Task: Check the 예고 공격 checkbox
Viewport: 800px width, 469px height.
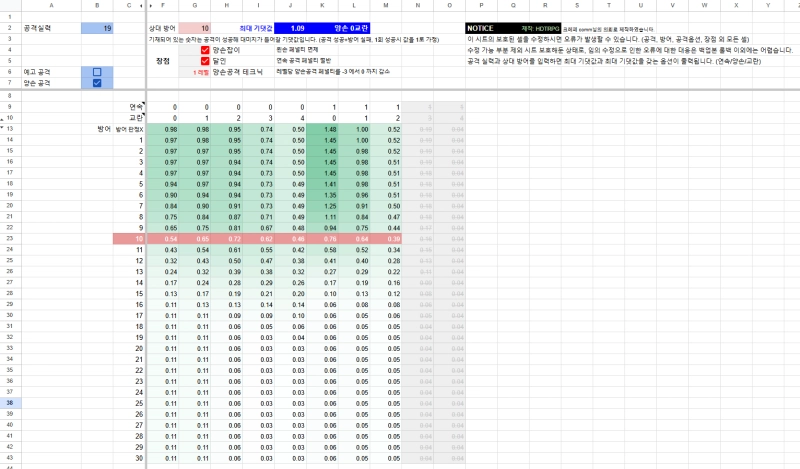Action: [x=97, y=72]
